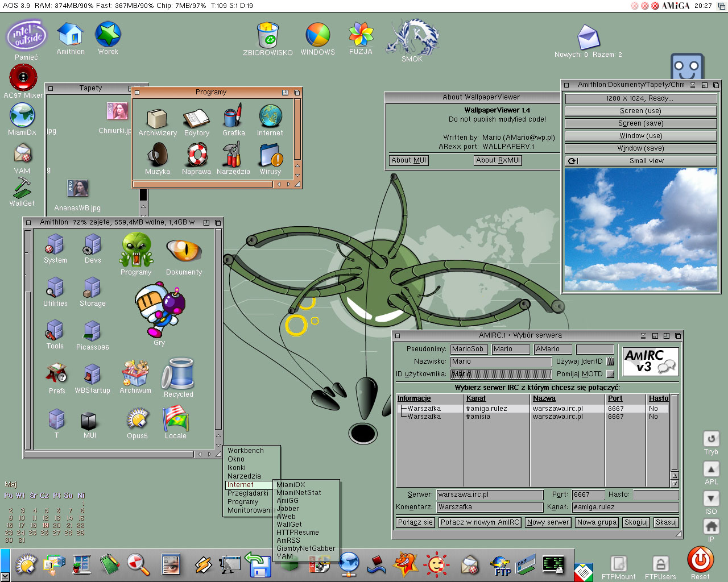Click Skasuj button
728x582 pixels.
(x=666, y=522)
